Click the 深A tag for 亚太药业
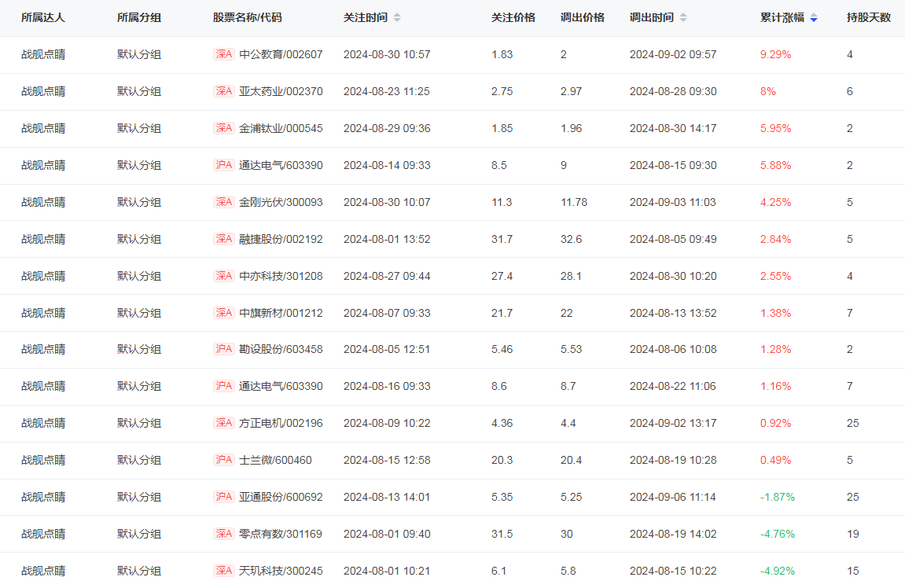905x588 pixels. [224, 91]
